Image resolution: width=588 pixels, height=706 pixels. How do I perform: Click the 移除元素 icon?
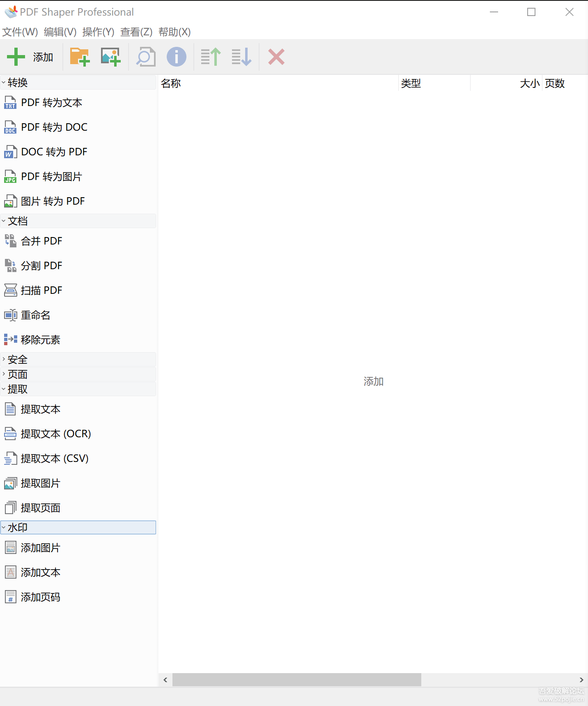pos(10,339)
